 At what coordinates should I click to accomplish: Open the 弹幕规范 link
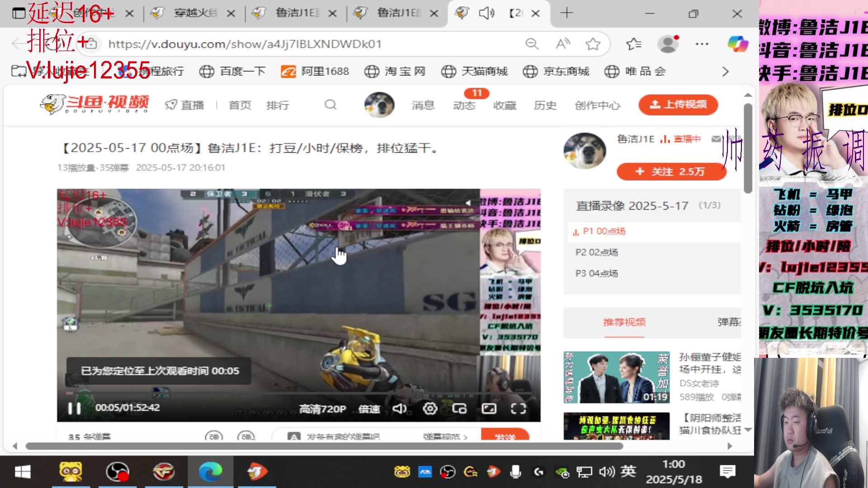point(445,436)
